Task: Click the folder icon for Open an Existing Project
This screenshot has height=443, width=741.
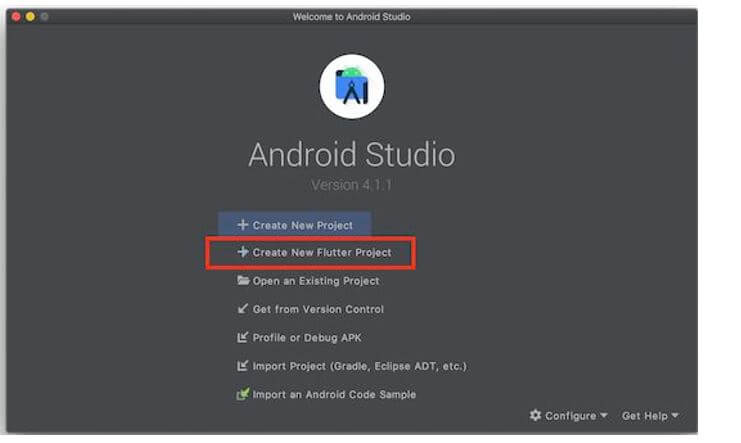Action: tap(243, 280)
